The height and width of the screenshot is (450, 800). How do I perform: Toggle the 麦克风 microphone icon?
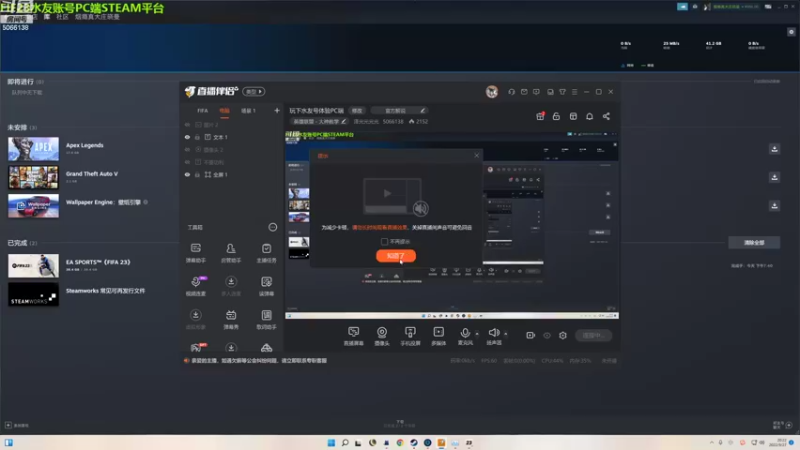pos(465,336)
